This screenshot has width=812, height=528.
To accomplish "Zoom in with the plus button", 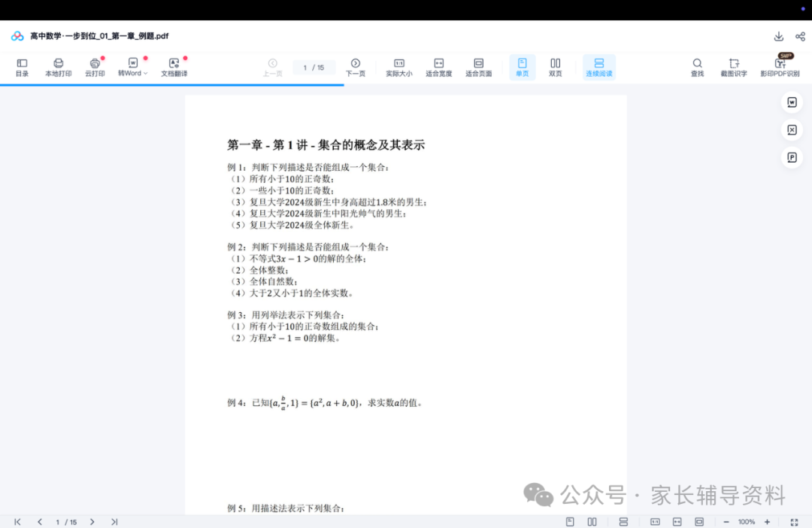I will [768, 522].
